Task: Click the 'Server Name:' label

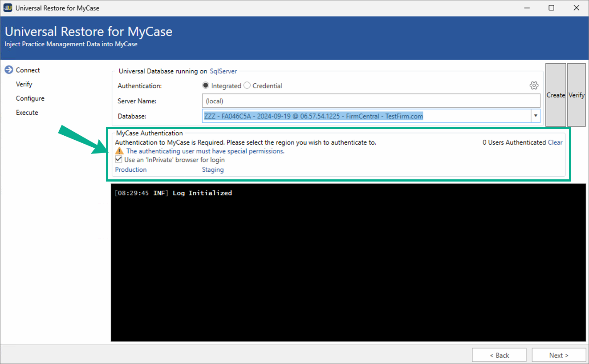Action: tap(137, 101)
